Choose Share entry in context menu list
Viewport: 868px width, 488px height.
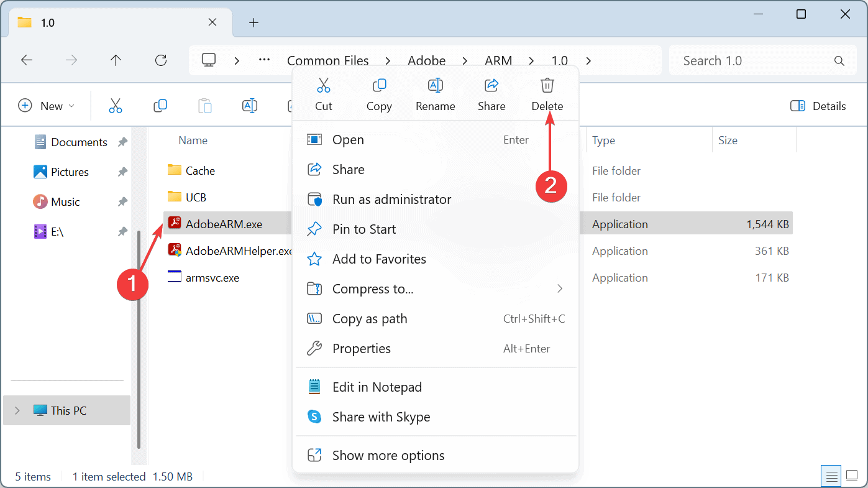[x=436, y=170]
